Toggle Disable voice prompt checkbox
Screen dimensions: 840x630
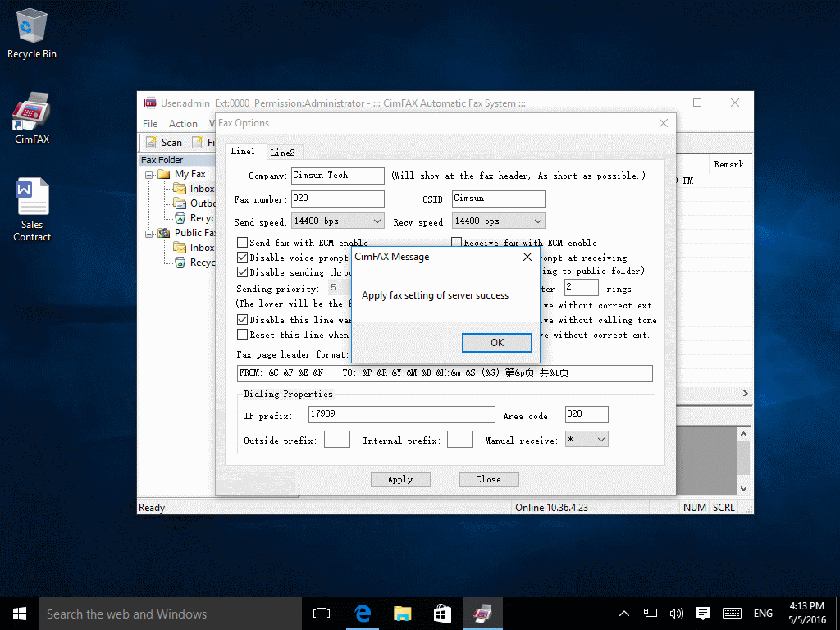[243, 258]
